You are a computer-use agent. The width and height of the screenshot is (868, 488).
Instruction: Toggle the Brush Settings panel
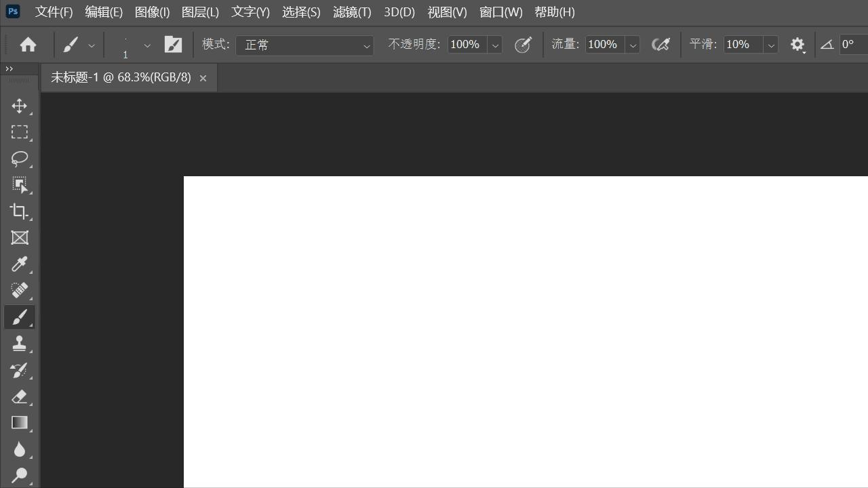(x=173, y=44)
